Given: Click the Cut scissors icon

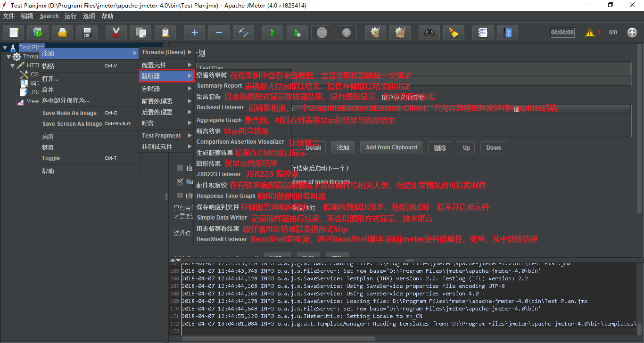Looking at the screenshot, I should pyautogui.click(x=116, y=33).
